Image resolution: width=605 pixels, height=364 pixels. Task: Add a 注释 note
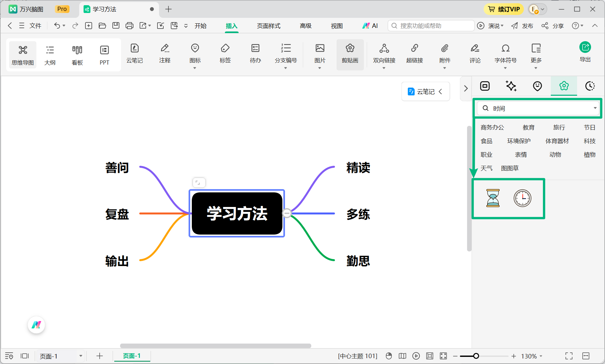point(165,54)
